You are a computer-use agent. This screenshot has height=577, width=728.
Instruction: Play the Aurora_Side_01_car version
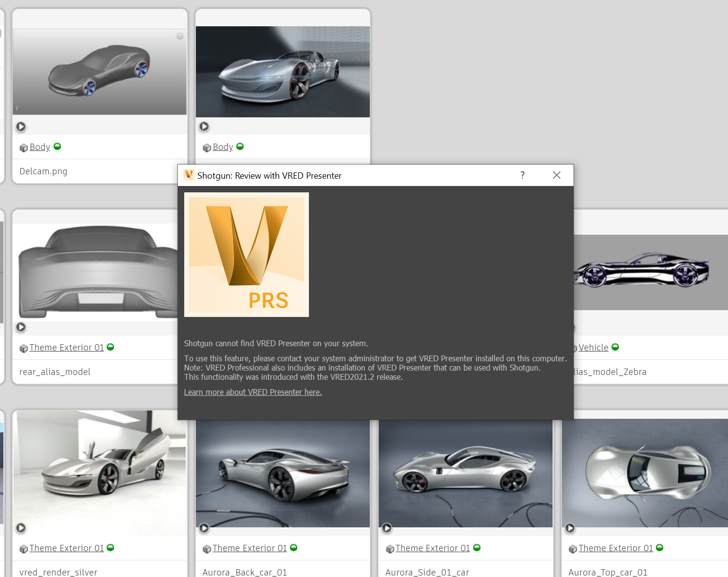387,528
